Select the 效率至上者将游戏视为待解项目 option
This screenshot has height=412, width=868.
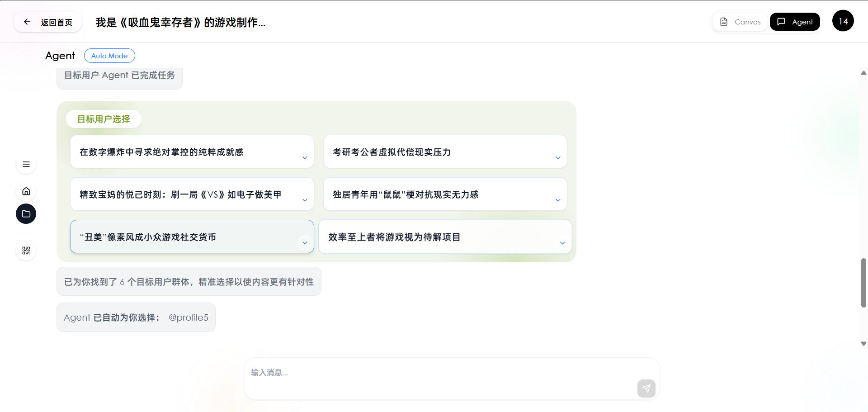click(445, 237)
